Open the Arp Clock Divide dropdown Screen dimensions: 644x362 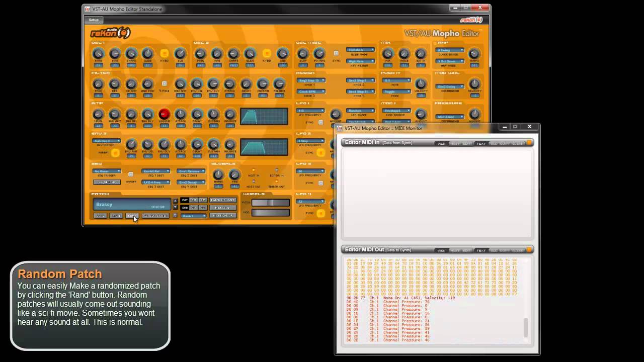click(450, 50)
